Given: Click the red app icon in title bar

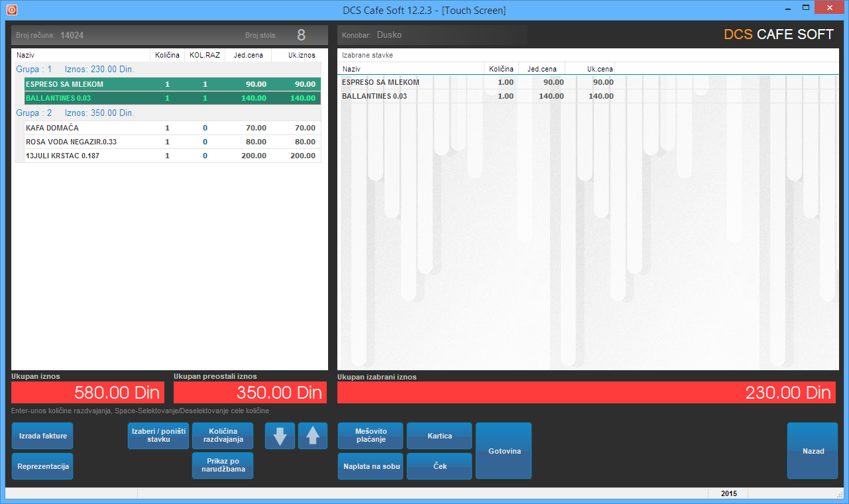Looking at the screenshot, I should (12, 10).
